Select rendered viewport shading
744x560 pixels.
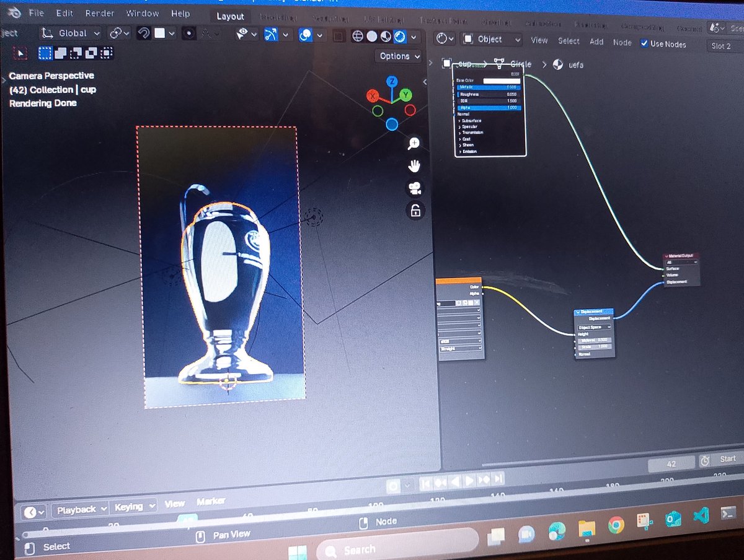pos(400,37)
